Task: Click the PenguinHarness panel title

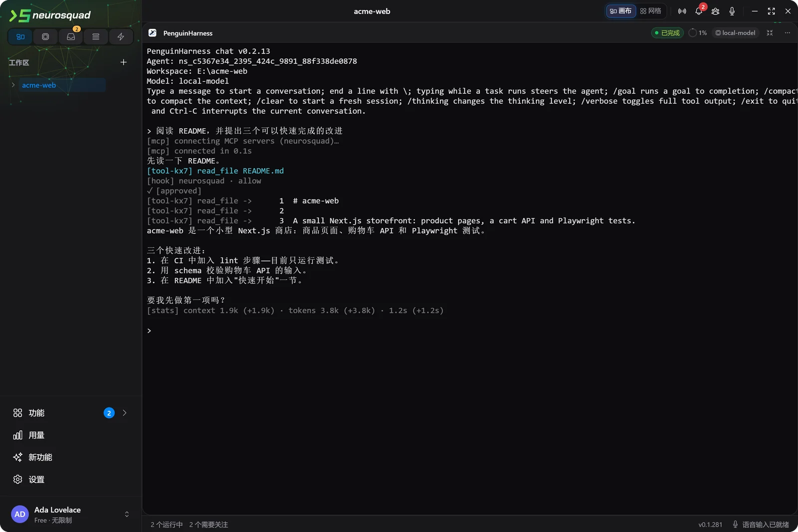Action: [188, 33]
